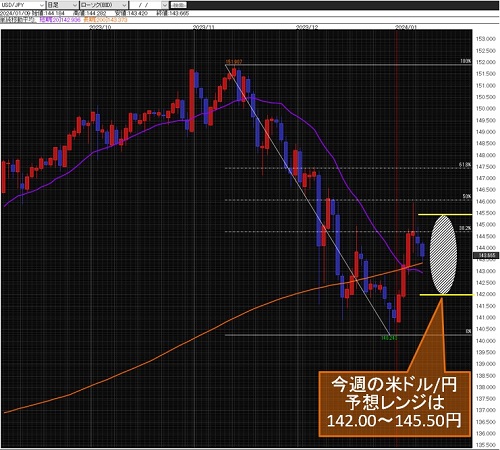Click the 2024/01 date axis label
Image resolution: width=500 pixels, height=450 pixels.
point(406,27)
